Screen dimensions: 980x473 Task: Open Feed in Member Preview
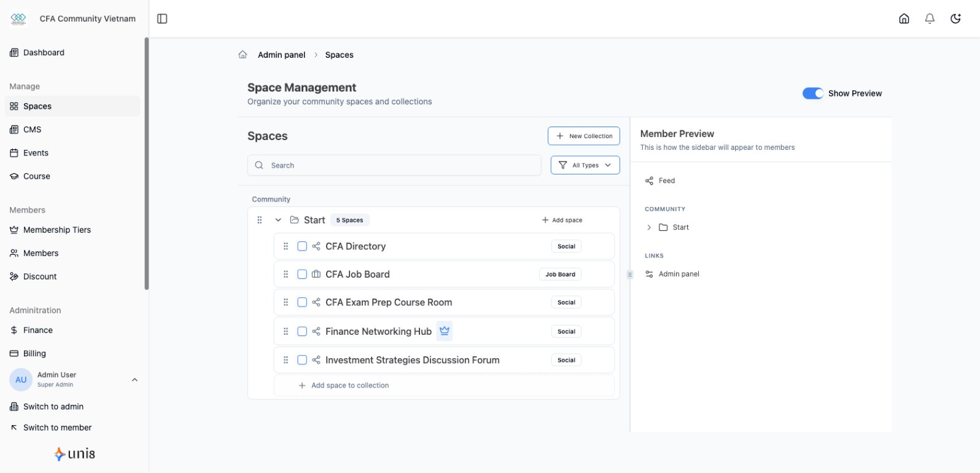tap(667, 181)
